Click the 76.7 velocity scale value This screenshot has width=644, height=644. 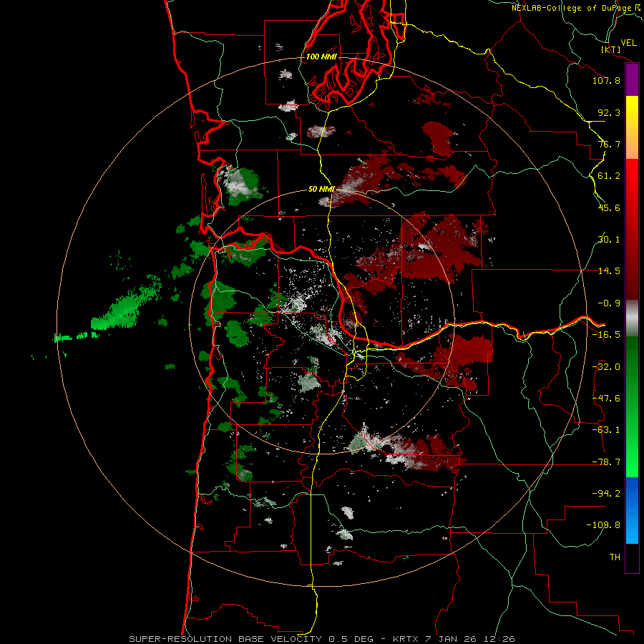click(x=609, y=144)
